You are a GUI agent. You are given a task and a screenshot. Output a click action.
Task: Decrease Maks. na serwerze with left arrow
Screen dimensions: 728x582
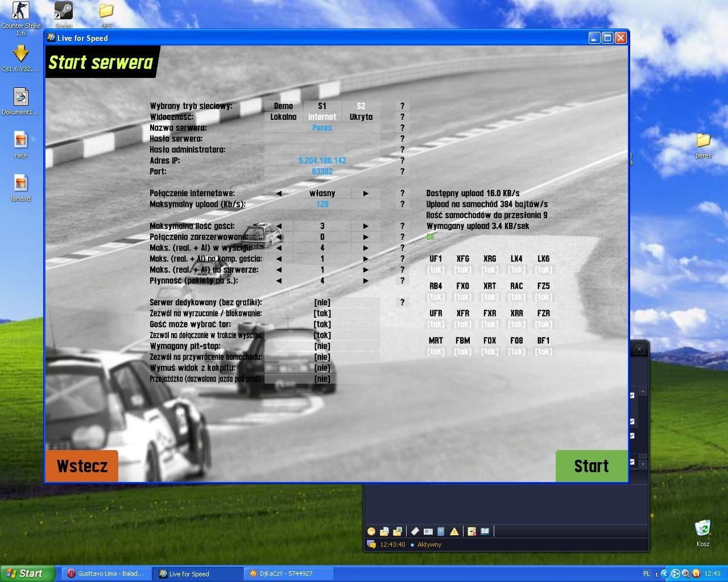click(279, 270)
